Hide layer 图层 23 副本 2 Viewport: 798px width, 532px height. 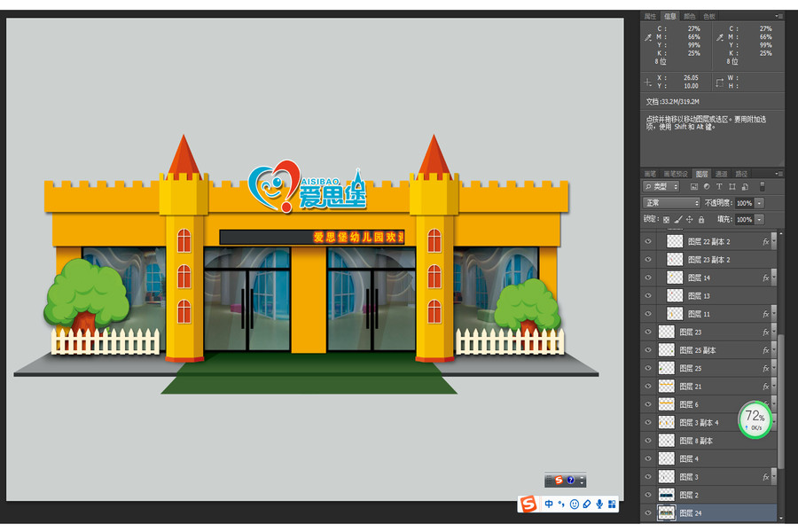[648, 260]
